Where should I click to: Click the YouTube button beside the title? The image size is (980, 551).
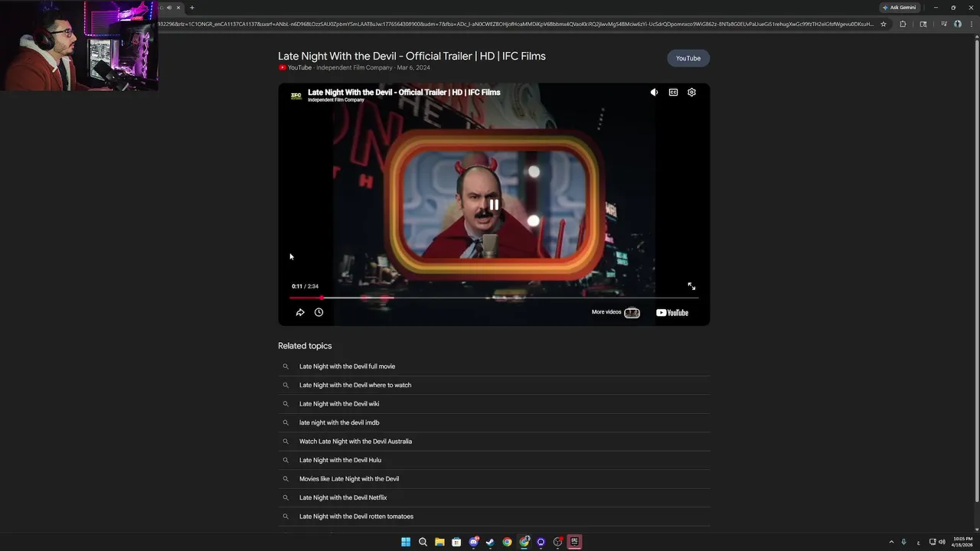[688, 58]
